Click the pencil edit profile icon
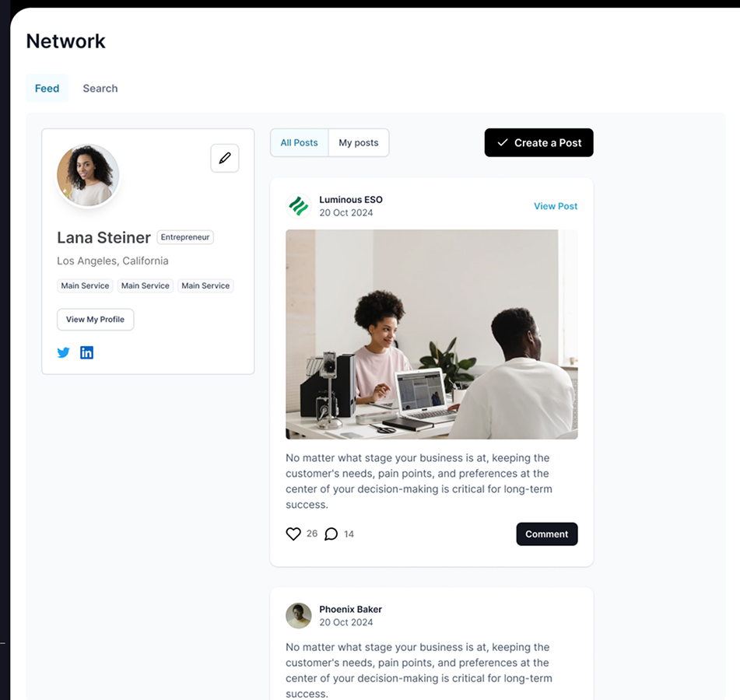 pos(225,158)
